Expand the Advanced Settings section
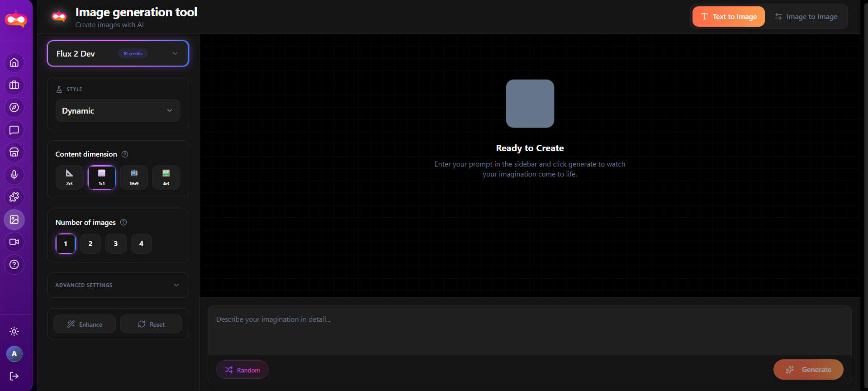868x391 pixels. (x=118, y=285)
